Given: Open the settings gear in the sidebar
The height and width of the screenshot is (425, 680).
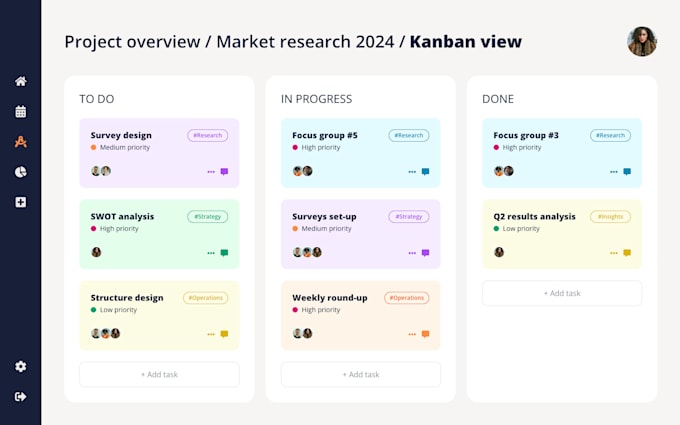Looking at the screenshot, I should (x=20, y=366).
